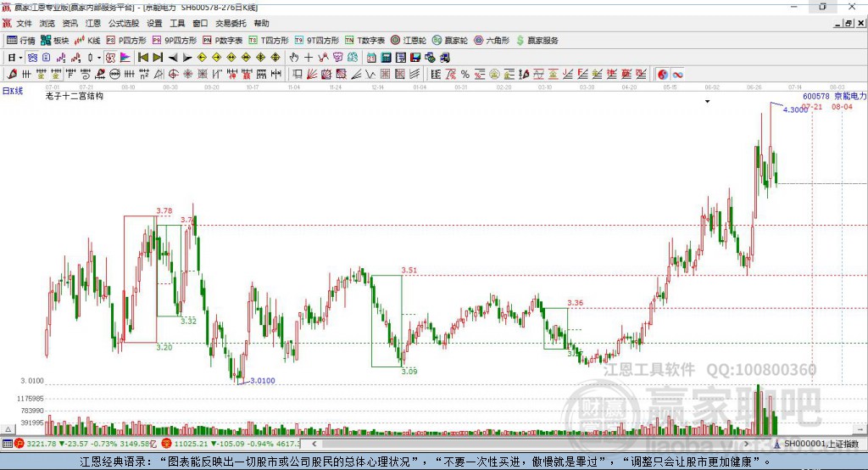Open the T四方形 tool
The image size is (868, 470).
click(269, 41)
